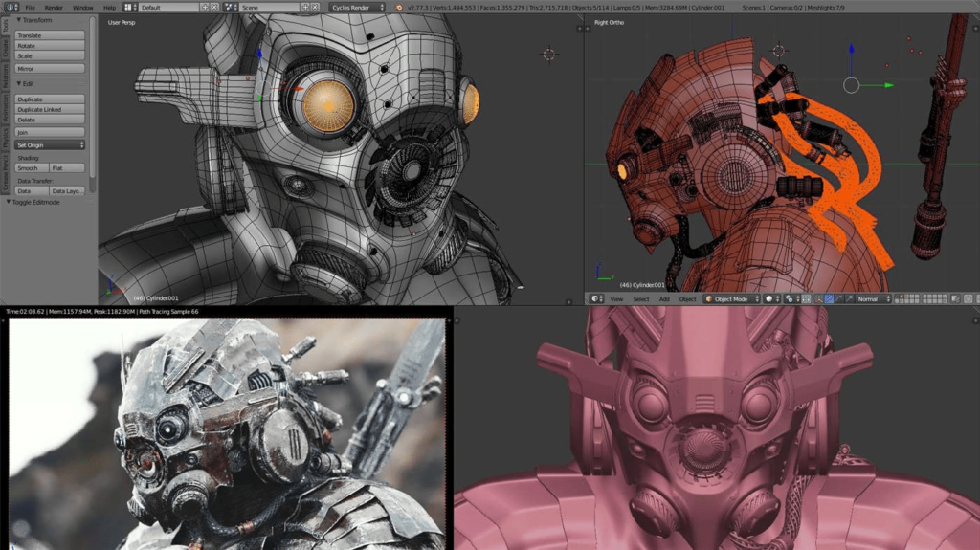Open the 3D View editor type icon
Screen dimensions: 980x550
[x=595, y=298]
